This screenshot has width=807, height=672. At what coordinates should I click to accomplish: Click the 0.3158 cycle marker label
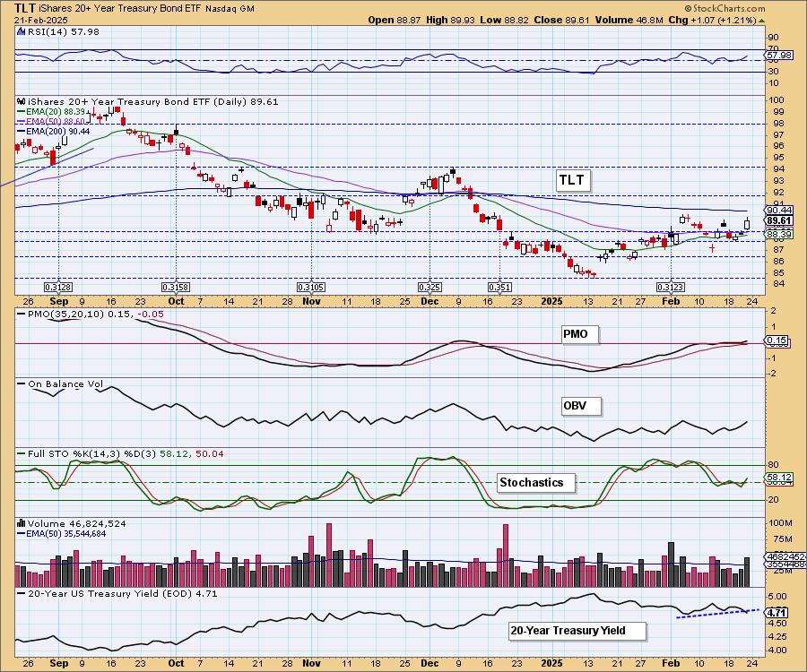176,288
